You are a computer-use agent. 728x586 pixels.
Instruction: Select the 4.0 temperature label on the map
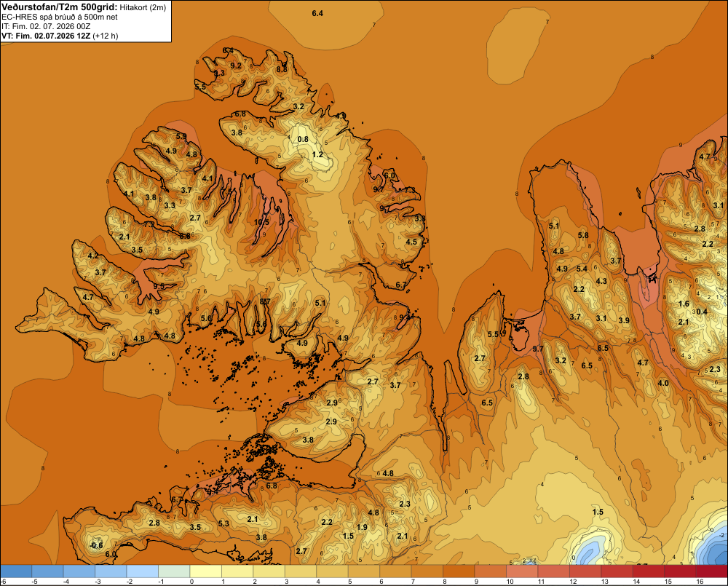pyautogui.click(x=663, y=383)
